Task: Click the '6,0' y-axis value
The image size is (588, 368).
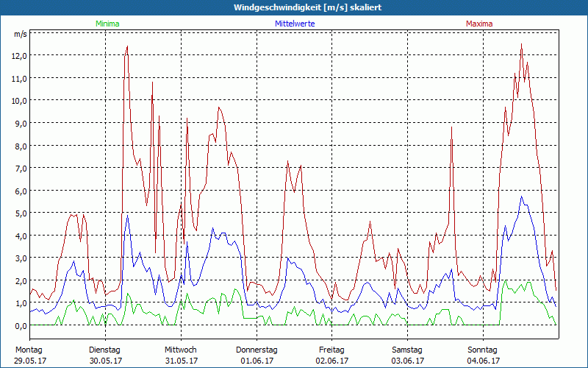Action: pyautogui.click(x=21, y=191)
